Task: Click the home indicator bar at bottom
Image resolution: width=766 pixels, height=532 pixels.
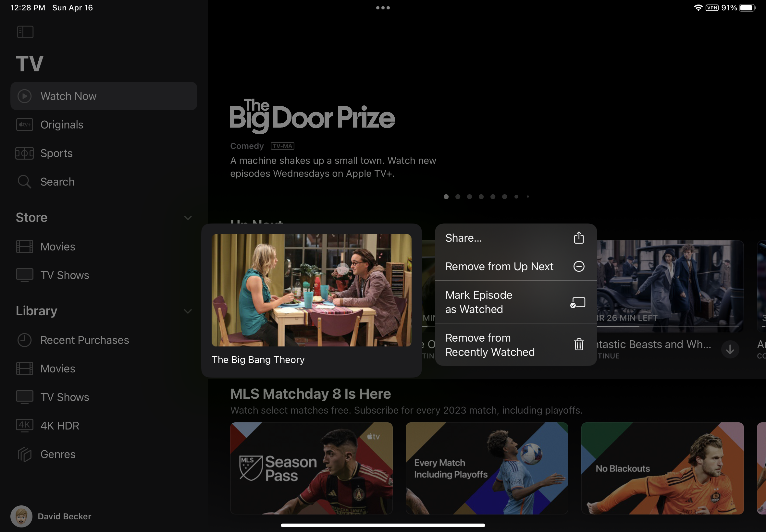Action: tap(383, 525)
